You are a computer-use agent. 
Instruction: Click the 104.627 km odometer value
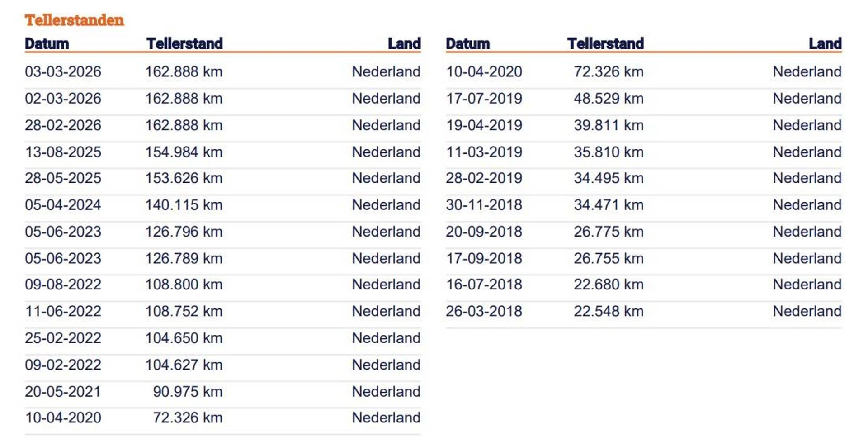[x=184, y=365]
